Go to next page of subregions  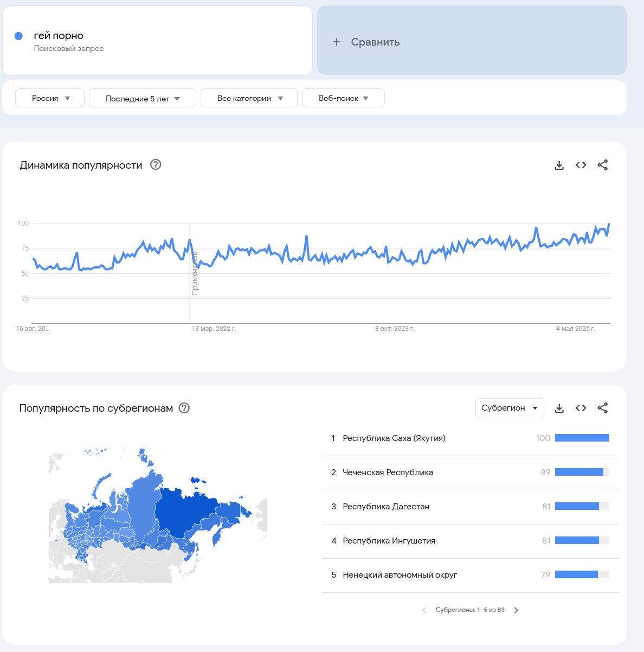(516, 610)
